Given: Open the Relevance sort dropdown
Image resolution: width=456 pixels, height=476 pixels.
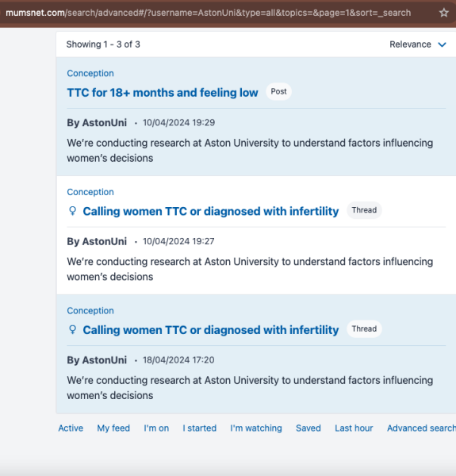Looking at the screenshot, I should [x=417, y=44].
